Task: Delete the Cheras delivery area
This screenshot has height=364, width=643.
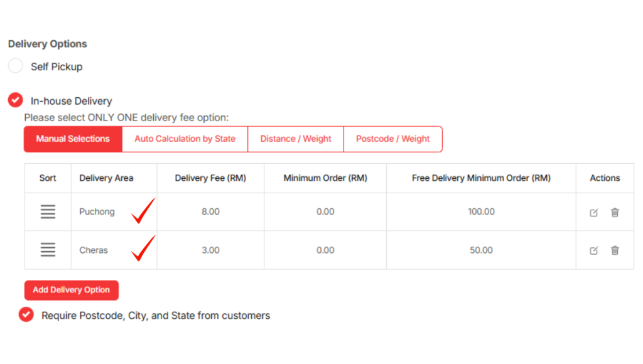Action: [x=615, y=250]
